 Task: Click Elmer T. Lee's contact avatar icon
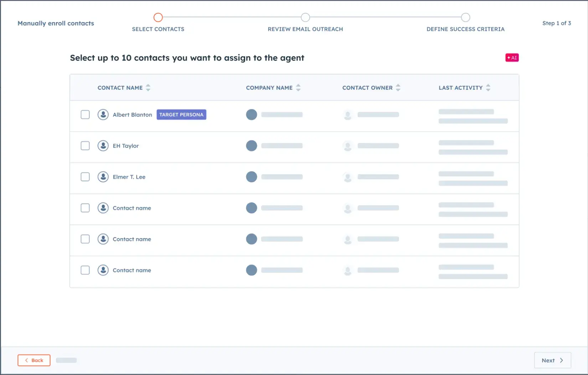click(x=103, y=177)
